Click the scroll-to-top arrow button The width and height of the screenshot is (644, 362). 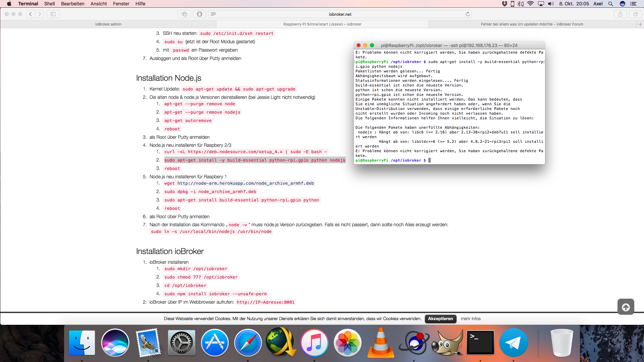[x=626, y=307]
